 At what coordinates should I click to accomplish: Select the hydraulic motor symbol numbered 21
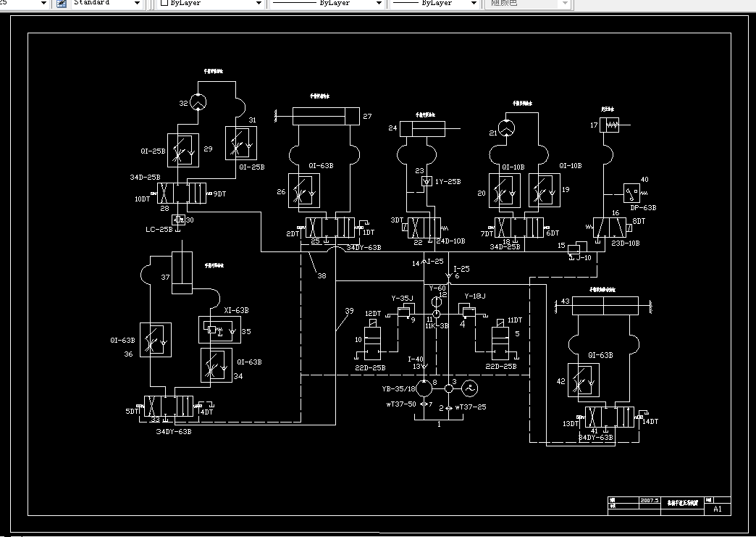click(506, 128)
